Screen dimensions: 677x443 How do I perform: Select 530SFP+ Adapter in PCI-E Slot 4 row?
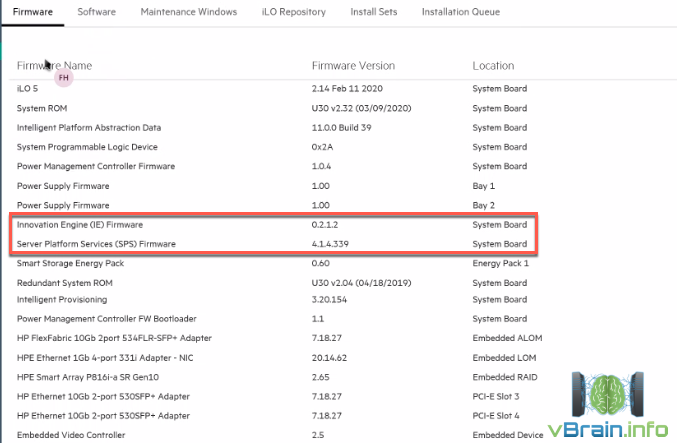tap(103, 416)
